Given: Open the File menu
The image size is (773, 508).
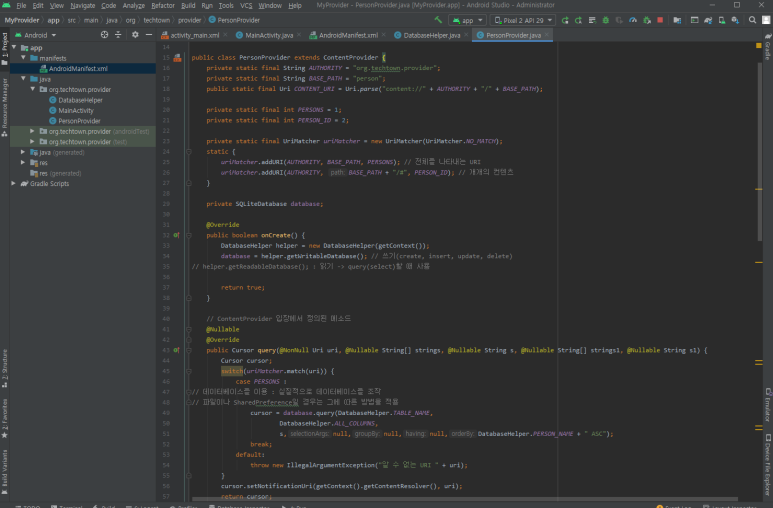Looking at the screenshot, I should click(x=21, y=5).
